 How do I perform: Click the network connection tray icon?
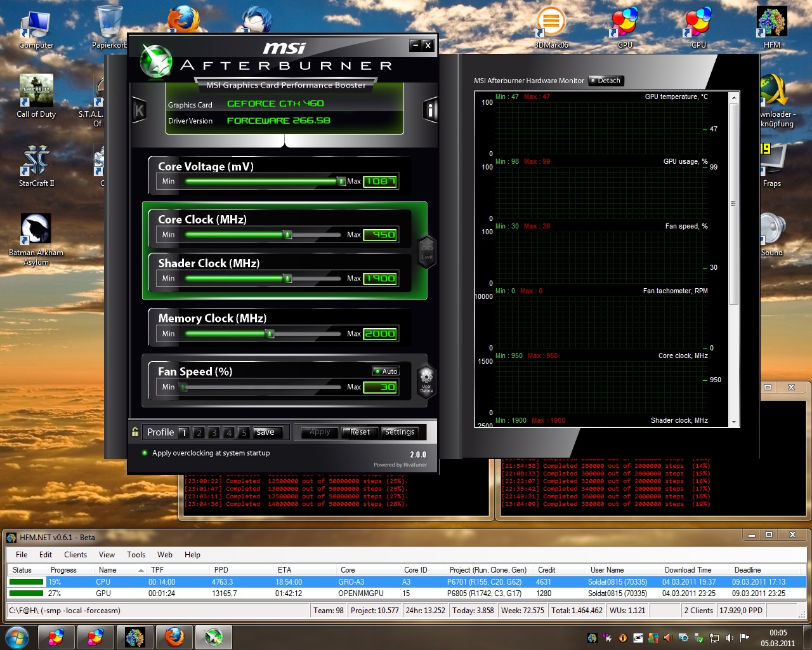(714, 637)
